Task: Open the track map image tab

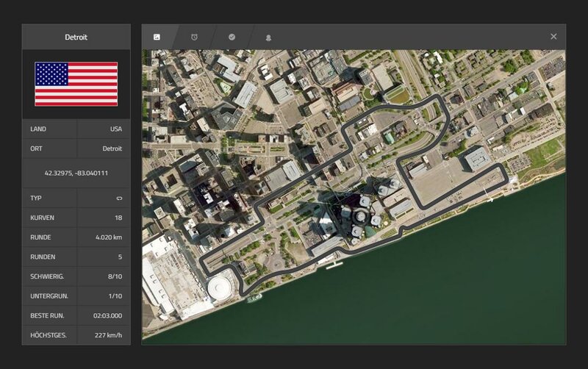Action: tap(157, 37)
